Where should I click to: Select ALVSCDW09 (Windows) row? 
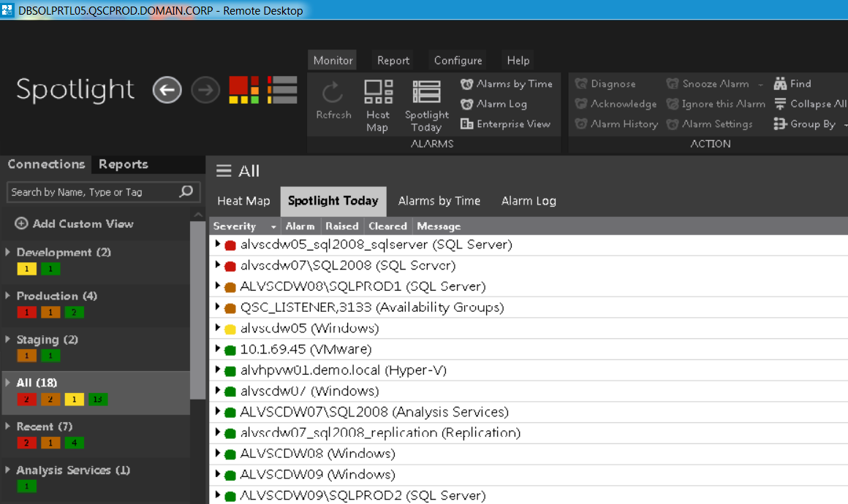pos(529,474)
